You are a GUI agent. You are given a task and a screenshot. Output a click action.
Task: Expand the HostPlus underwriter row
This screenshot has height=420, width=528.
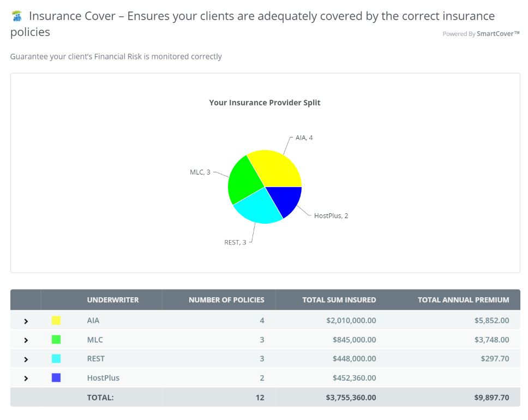click(x=26, y=379)
